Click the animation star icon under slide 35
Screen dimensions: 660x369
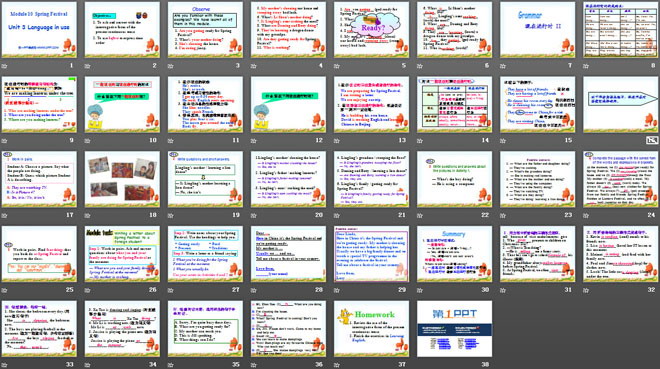pos(170,365)
